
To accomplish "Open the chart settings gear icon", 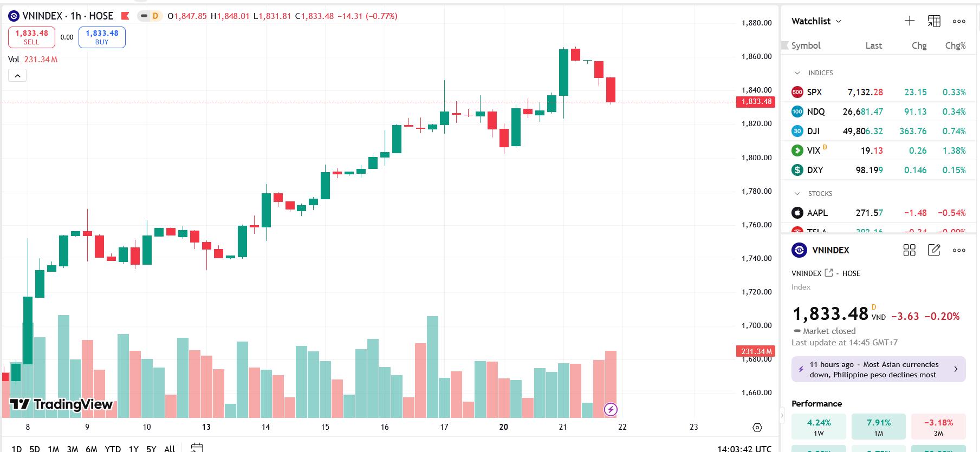I will point(757,428).
